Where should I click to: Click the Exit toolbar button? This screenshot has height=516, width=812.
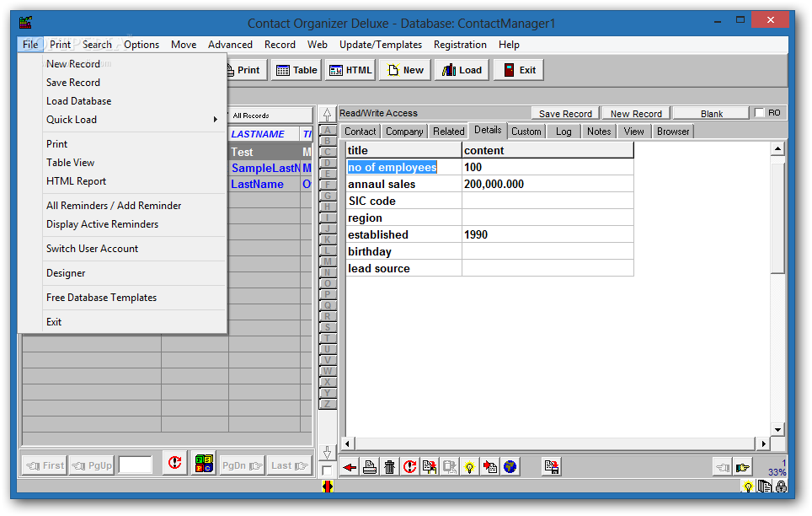pyautogui.click(x=519, y=70)
